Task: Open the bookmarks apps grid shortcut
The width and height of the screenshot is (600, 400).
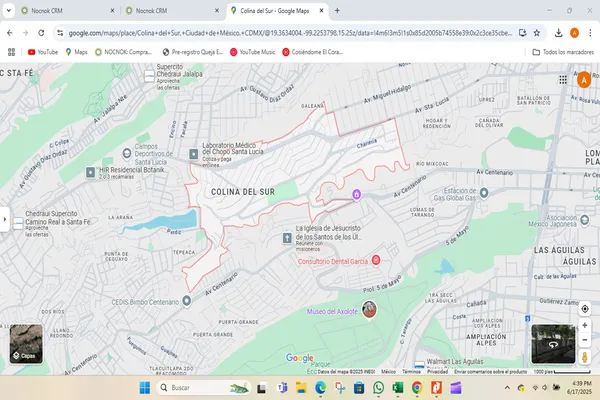Action: (x=11, y=52)
